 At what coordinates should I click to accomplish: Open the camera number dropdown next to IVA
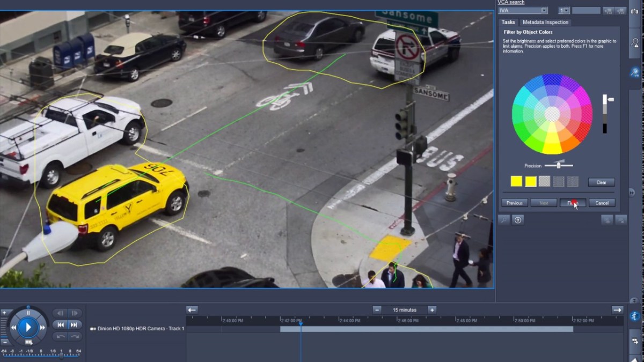tap(566, 10)
